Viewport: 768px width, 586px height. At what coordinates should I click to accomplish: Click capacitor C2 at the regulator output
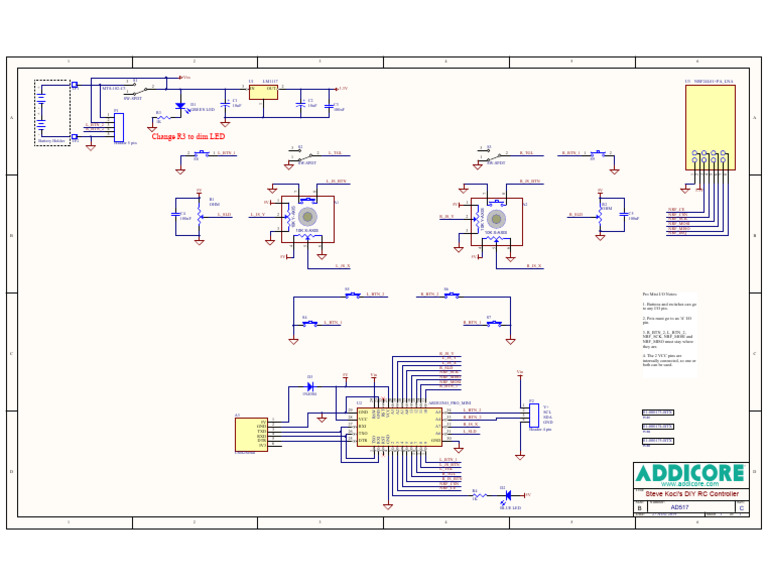301,104
